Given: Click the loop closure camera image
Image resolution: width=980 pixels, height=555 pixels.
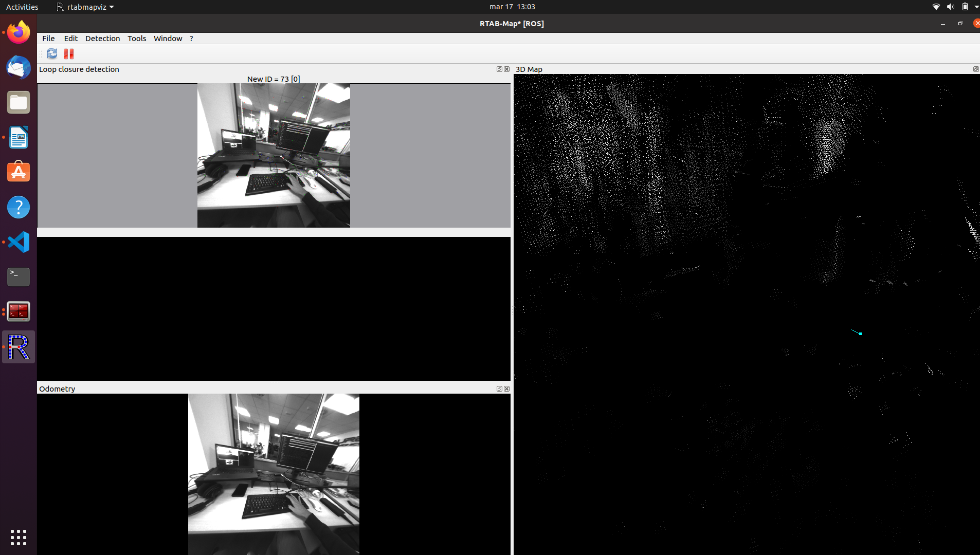Looking at the screenshot, I should [x=274, y=155].
